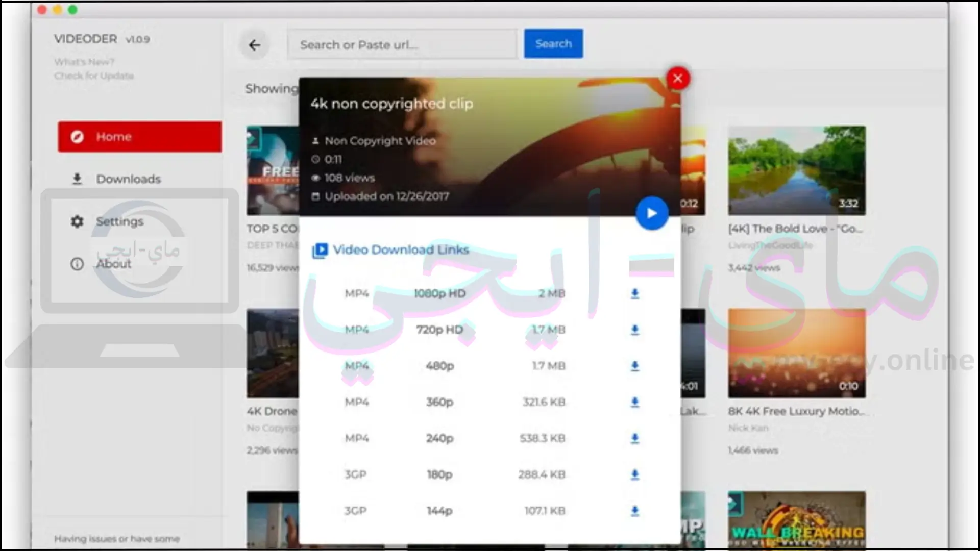Click the 538.3 KB file size
This screenshot has height=551, width=980.
tap(543, 438)
